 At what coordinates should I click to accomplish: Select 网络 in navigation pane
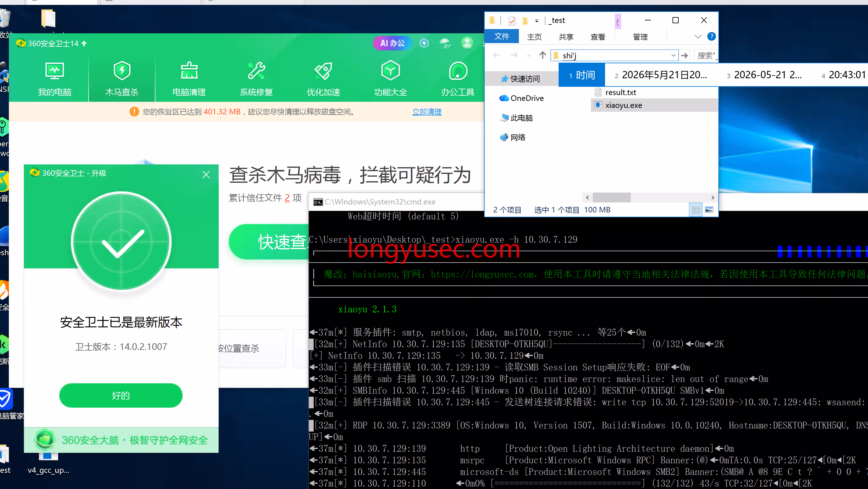512,137
